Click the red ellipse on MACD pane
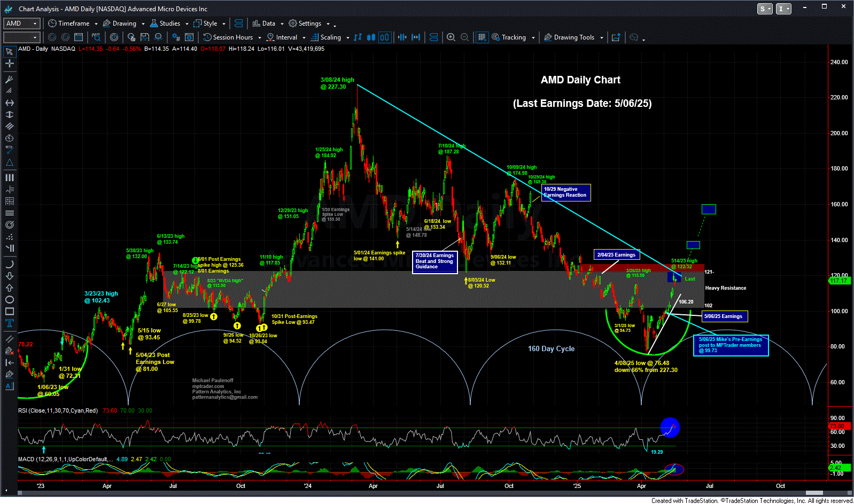Image resolution: width=854 pixels, height=504 pixels. 675,470
